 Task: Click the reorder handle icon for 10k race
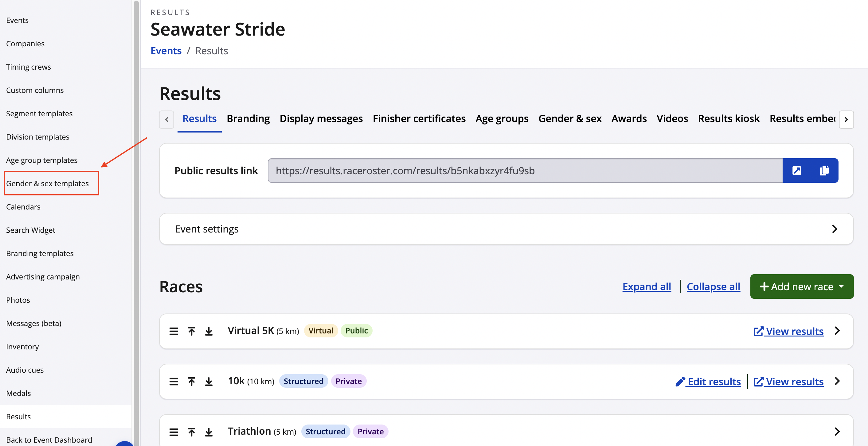(175, 381)
